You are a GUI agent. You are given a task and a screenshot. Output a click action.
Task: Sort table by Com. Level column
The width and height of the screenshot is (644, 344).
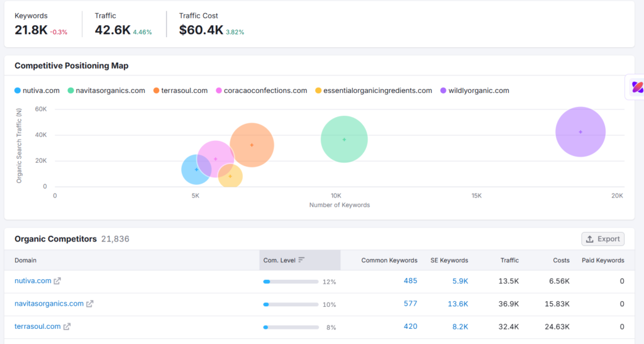tap(300, 260)
